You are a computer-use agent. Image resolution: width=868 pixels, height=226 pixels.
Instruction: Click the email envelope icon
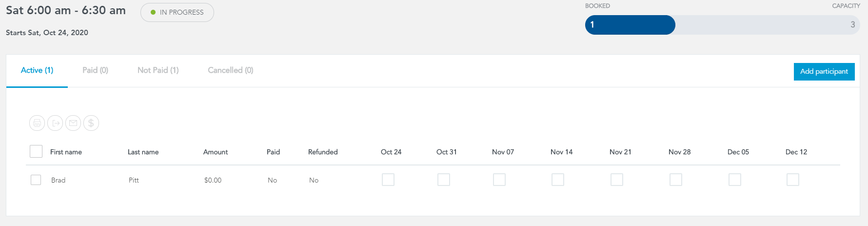point(73,123)
